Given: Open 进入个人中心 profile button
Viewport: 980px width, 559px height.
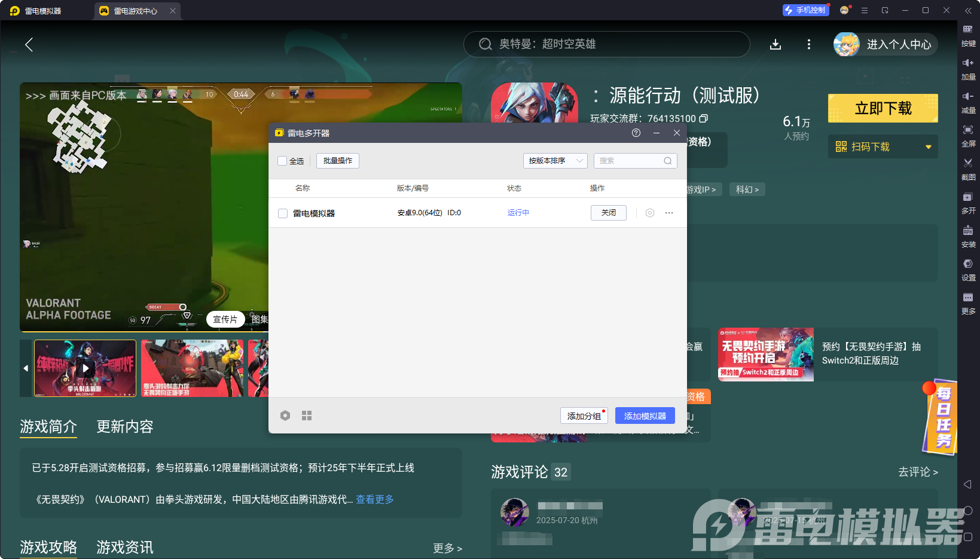Looking at the screenshot, I should pyautogui.click(x=886, y=44).
